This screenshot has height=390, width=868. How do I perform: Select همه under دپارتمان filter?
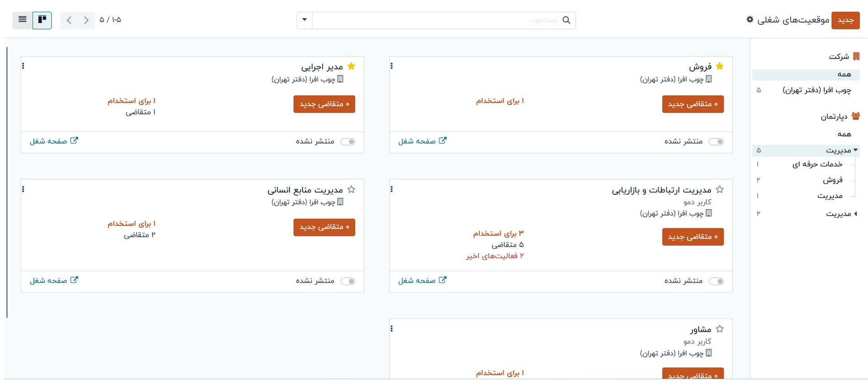pos(806,134)
